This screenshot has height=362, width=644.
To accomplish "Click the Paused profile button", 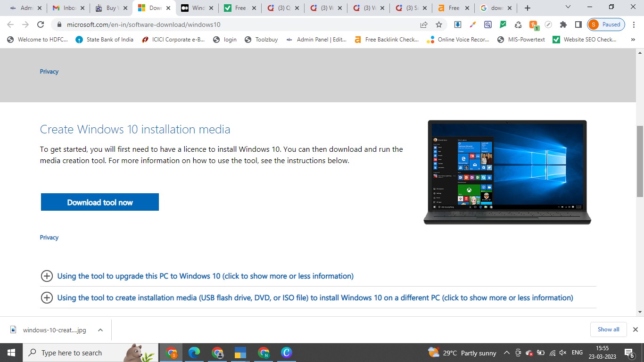I will [x=606, y=25].
